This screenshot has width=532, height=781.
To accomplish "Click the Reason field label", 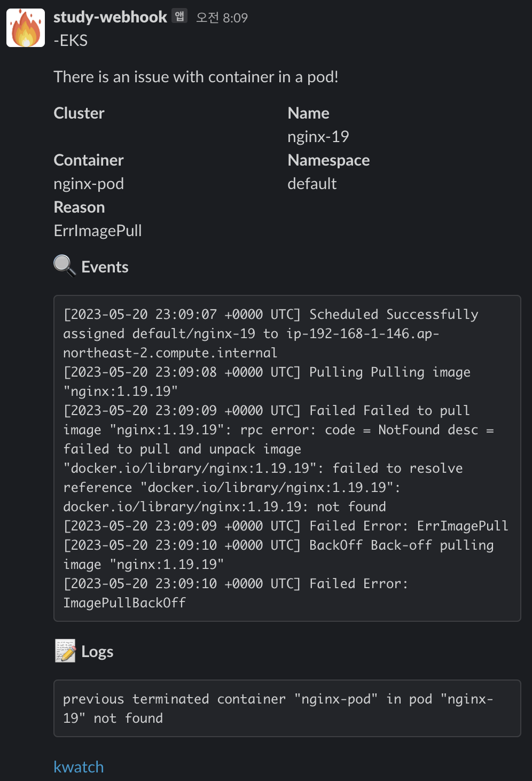I will coord(79,207).
